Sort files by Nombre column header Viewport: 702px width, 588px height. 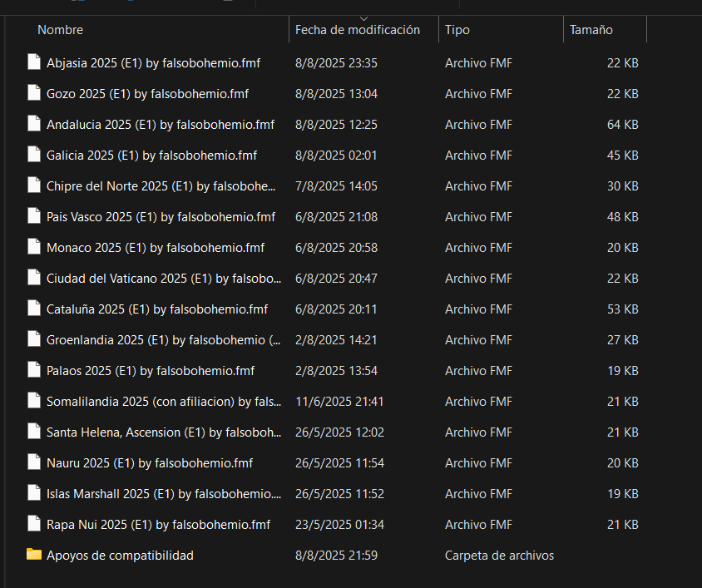pyautogui.click(x=61, y=30)
